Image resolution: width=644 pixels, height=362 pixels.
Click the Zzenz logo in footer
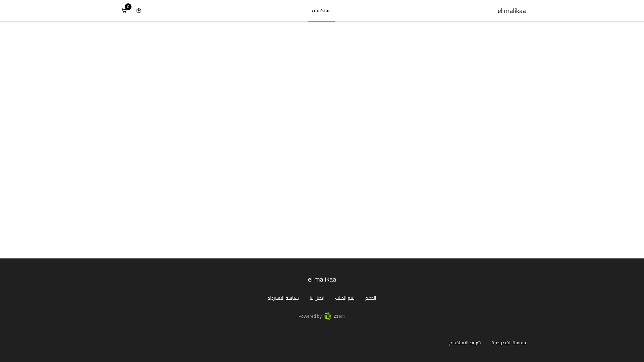pyautogui.click(x=335, y=316)
